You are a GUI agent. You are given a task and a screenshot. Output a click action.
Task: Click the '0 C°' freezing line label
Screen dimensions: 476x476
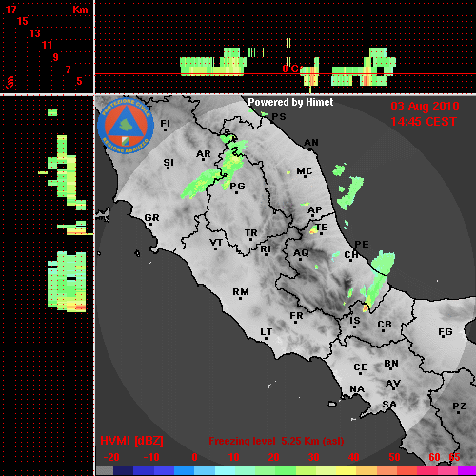pos(291,69)
